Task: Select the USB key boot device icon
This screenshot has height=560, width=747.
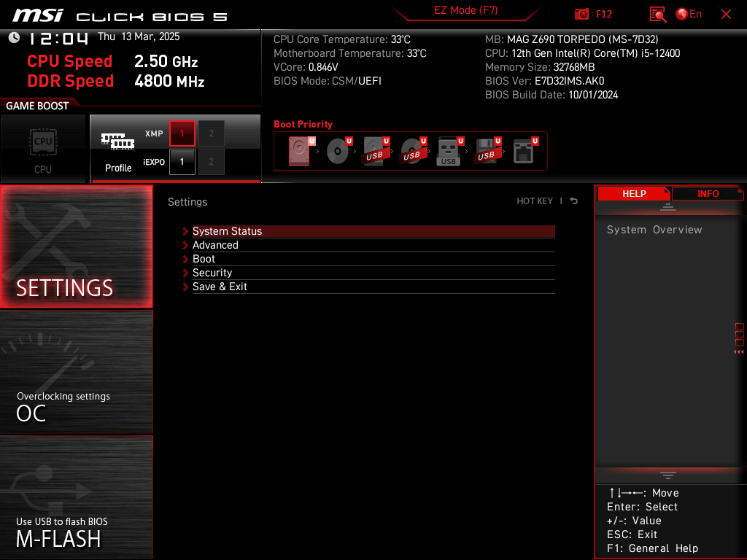Action: [x=450, y=152]
